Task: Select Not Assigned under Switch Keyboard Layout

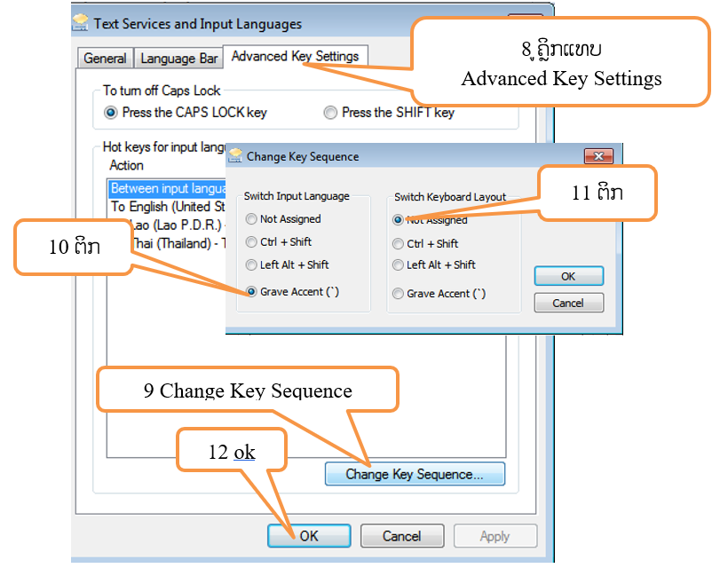Action: 399,220
